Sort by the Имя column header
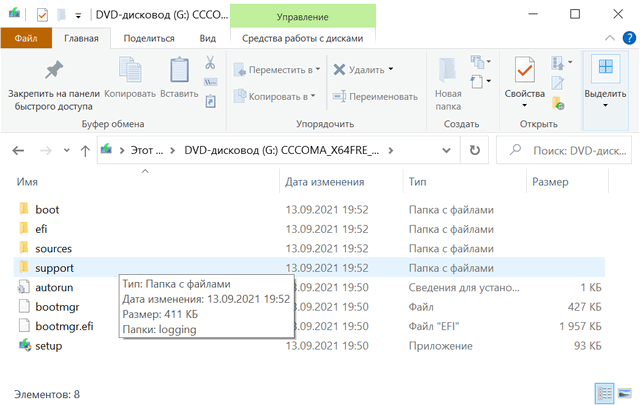 pos(27,182)
